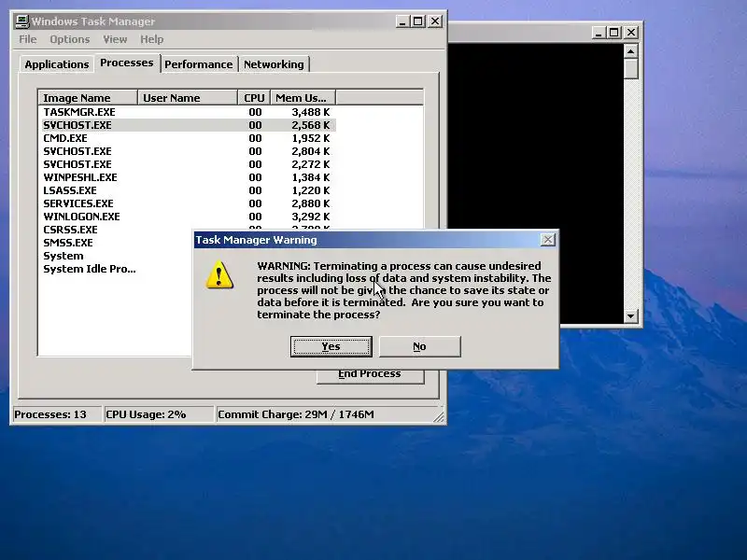Minimize the Windows Task Manager window
The image size is (747, 560).
402,21
